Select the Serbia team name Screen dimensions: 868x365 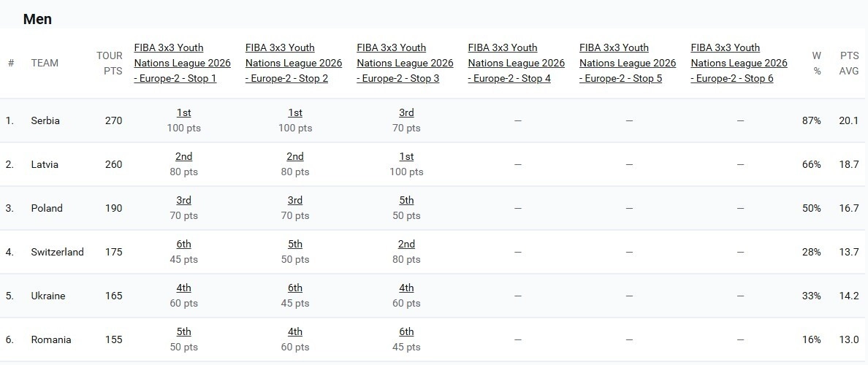click(45, 120)
